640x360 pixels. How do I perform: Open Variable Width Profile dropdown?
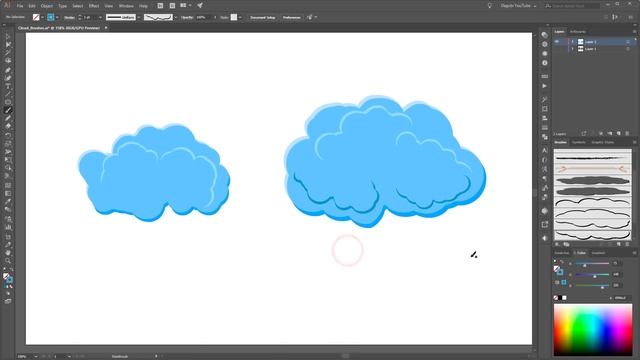point(139,17)
